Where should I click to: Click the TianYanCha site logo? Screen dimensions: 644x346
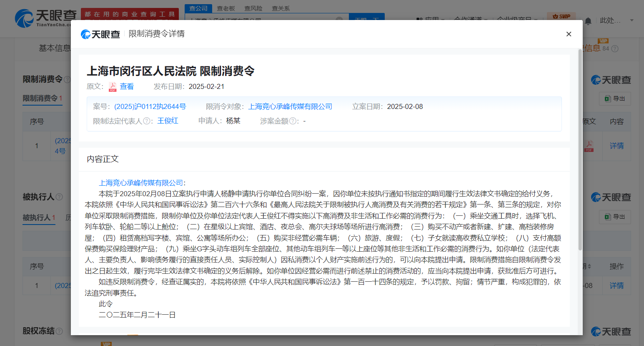coord(45,18)
